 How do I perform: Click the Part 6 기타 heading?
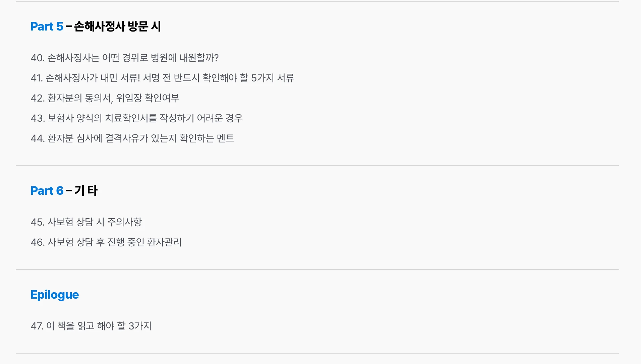(64, 190)
